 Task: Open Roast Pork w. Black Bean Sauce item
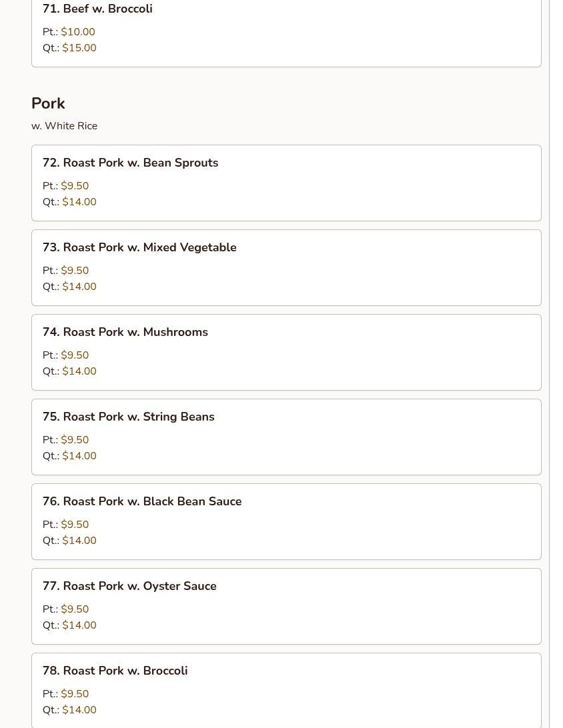point(142,501)
